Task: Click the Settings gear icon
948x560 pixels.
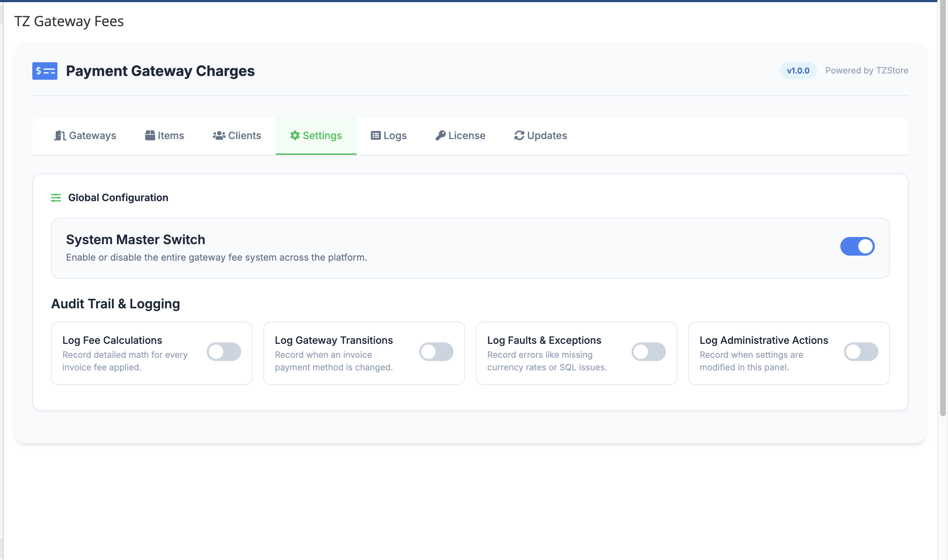Action: tap(295, 135)
